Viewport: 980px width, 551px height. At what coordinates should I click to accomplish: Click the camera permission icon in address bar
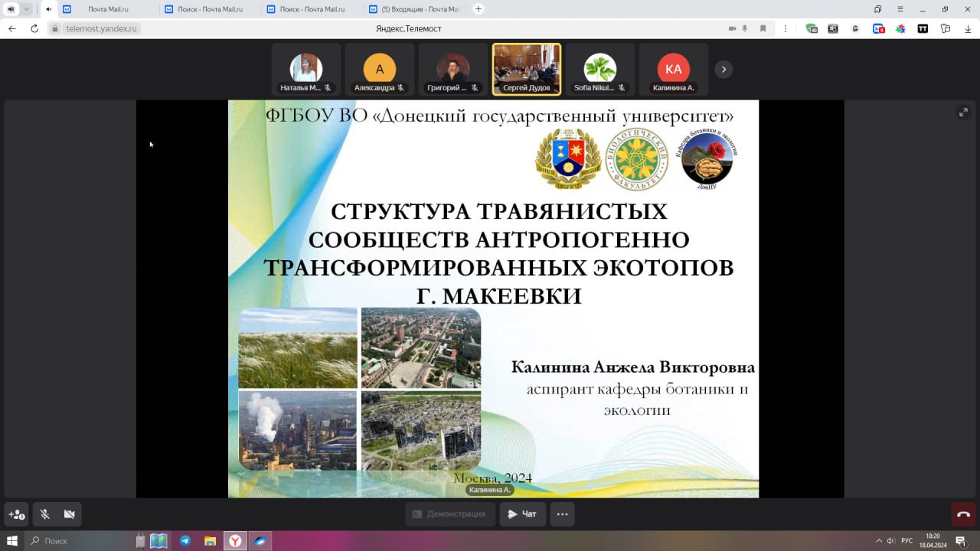732,28
